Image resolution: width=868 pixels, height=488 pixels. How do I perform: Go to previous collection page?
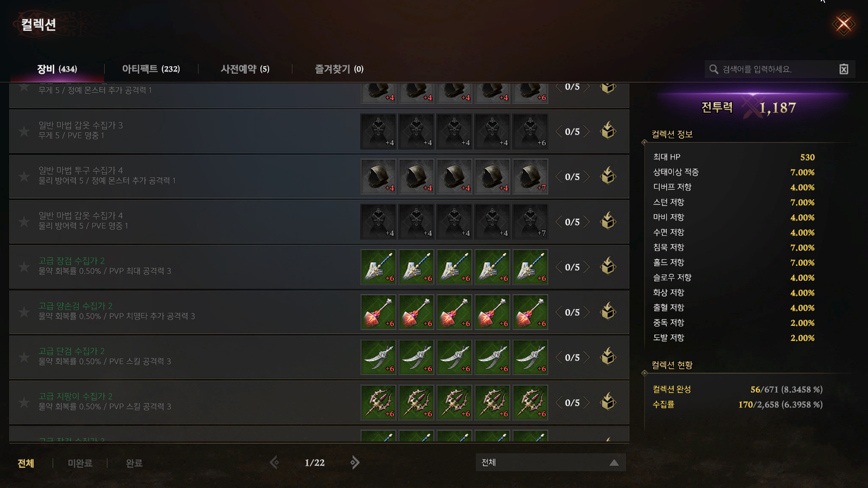click(x=275, y=463)
